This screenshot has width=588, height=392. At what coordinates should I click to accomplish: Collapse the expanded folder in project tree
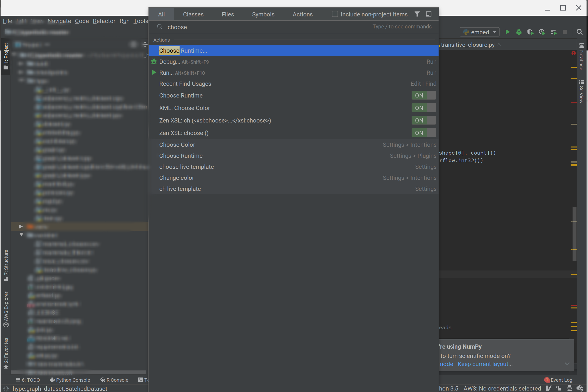pos(21,235)
